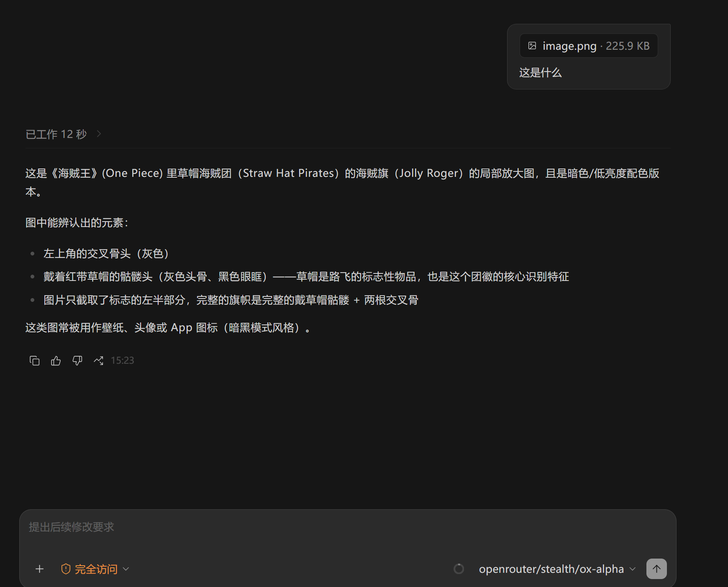Click the timestamp "15:23"
This screenshot has height=587, width=728.
[x=123, y=360]
